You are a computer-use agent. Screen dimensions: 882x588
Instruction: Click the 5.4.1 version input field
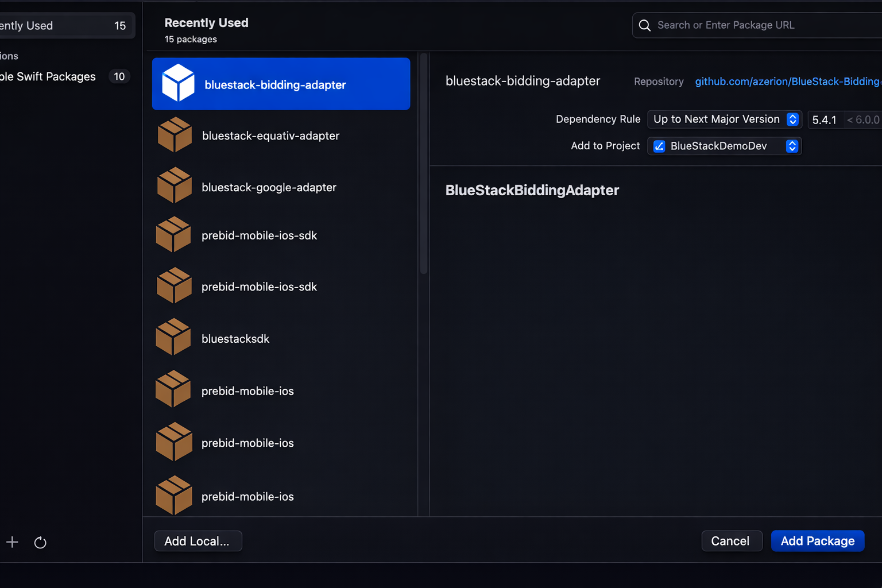click(x=825, y=119)
